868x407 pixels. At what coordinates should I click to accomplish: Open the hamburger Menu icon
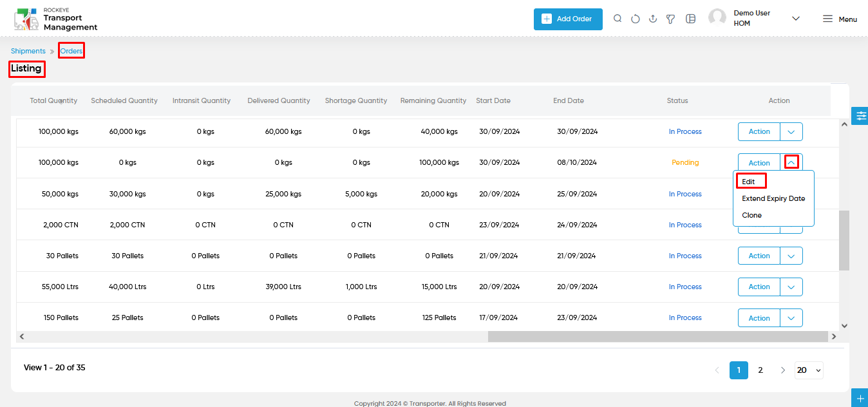[x=828, y=19]
